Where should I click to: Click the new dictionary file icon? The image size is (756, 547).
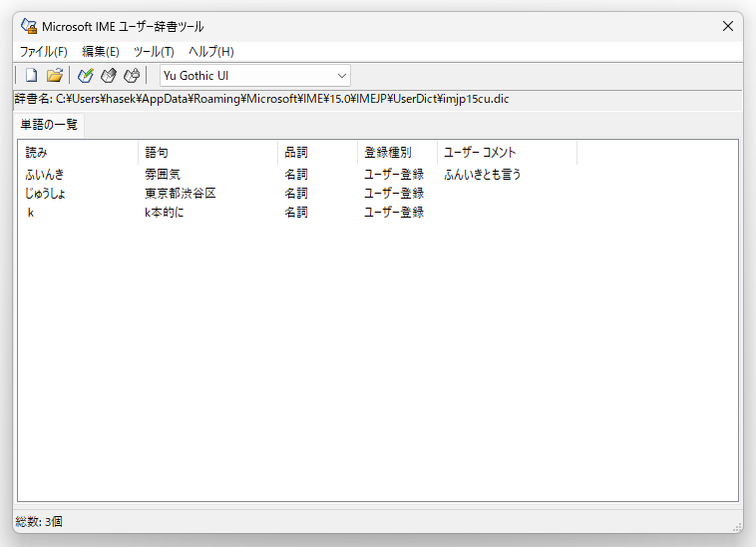coord(31,75)
